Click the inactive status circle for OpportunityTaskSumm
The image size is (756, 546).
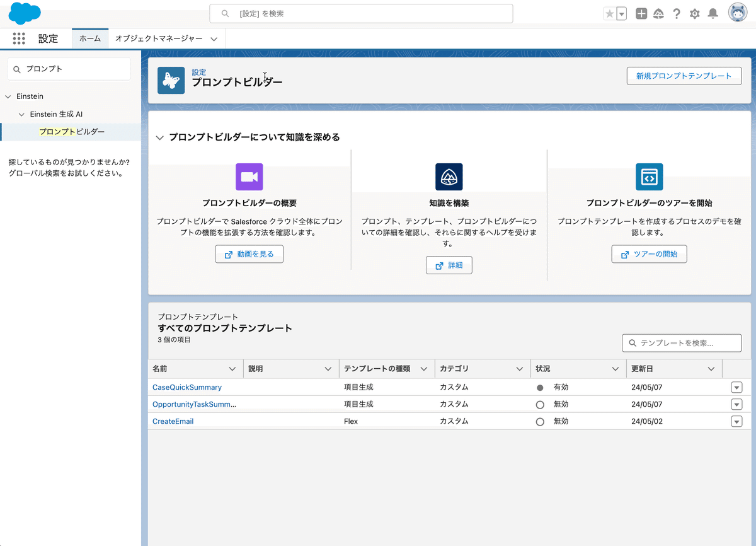(x=540, y=405)
